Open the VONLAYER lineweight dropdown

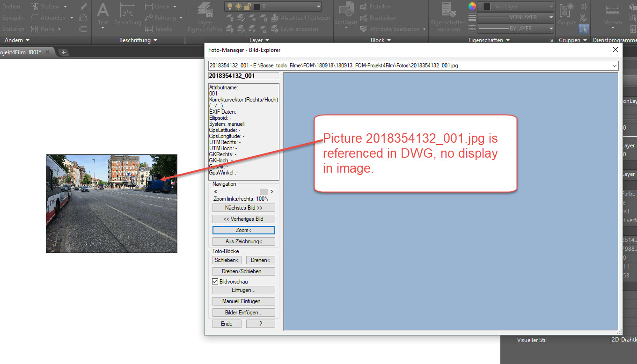point(516,17)
